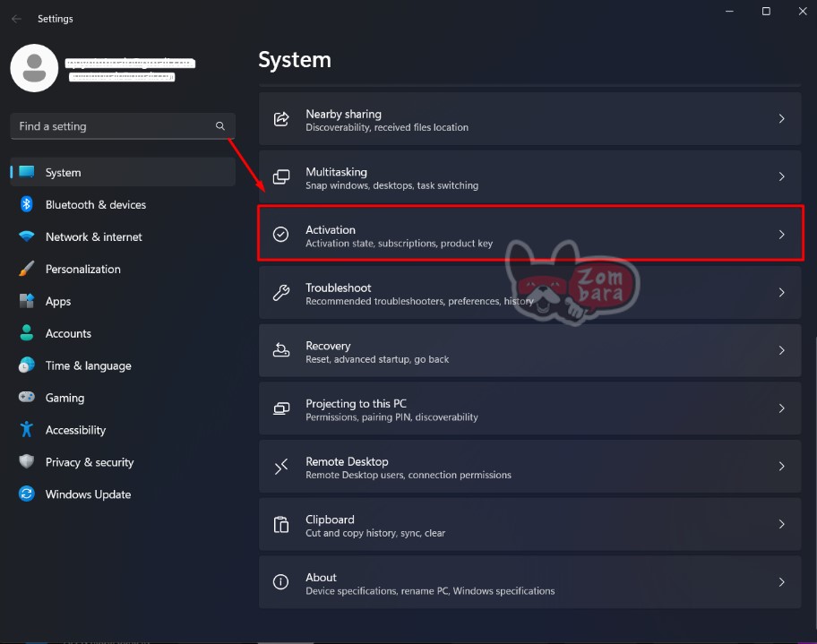This screenshot has height=644, width=817.
Task: Click the user profile avatar
Action: point(34,68)
